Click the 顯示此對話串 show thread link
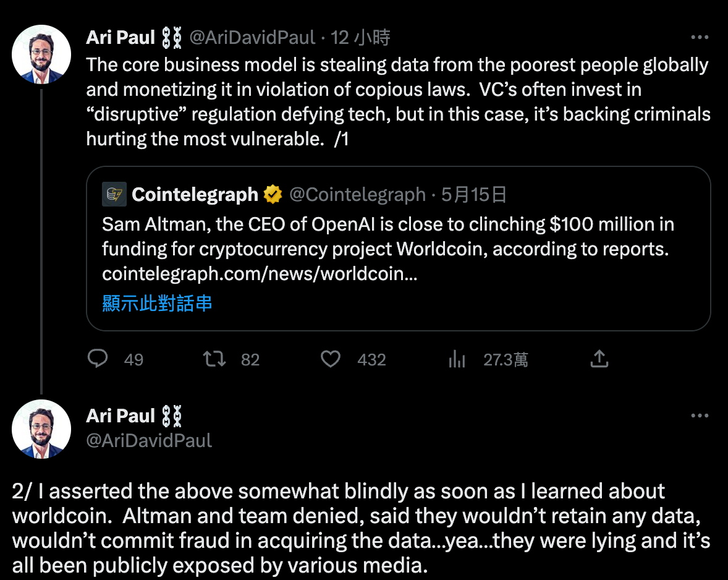This screenshot has width=728, height=580. click(x=157, y=303)
